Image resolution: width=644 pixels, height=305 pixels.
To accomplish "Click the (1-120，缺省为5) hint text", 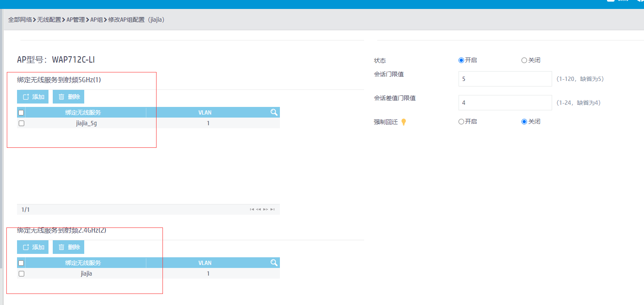I will [580, 79].
